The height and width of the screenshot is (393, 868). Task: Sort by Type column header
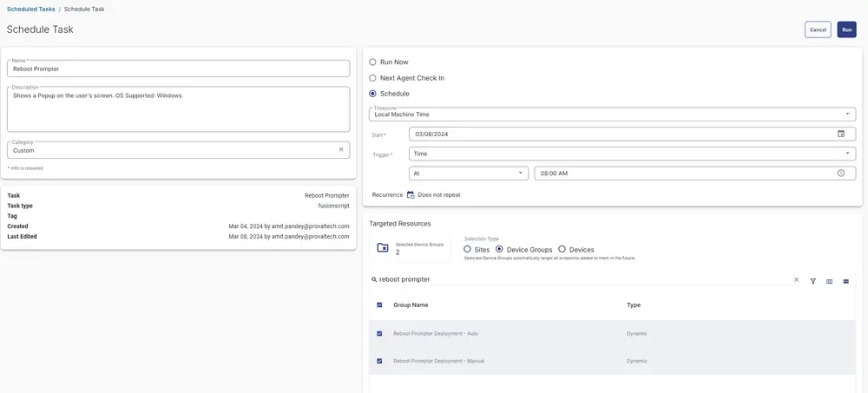pyautogui.click(x=634, y=305)
